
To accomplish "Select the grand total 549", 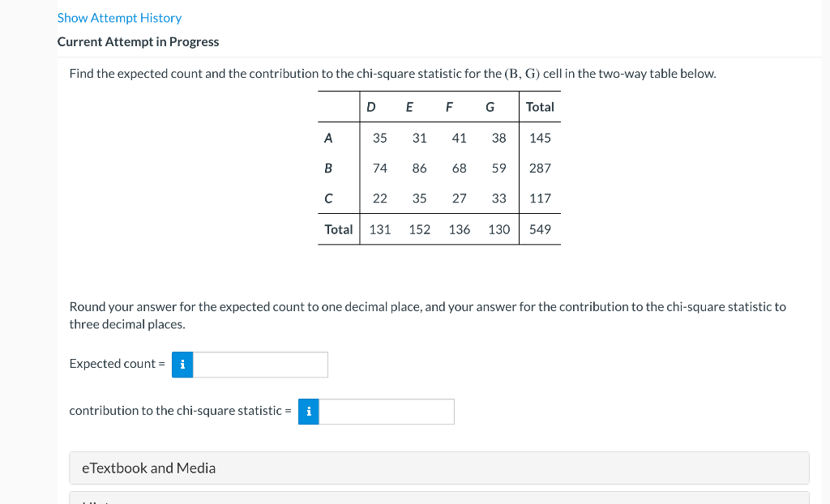I will [x=540, y=229].
